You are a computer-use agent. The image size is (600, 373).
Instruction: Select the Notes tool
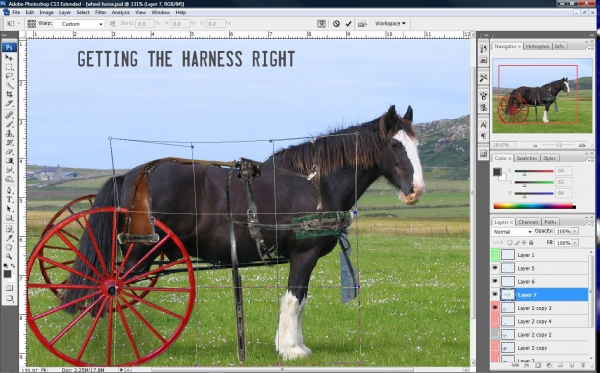click(x=9, y=229)
